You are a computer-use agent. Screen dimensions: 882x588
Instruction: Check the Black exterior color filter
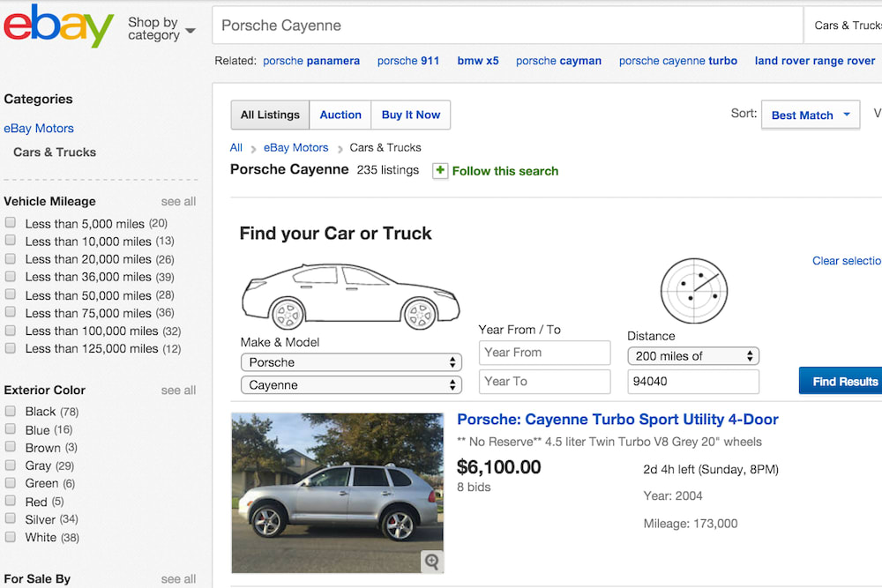click(10, 411)
